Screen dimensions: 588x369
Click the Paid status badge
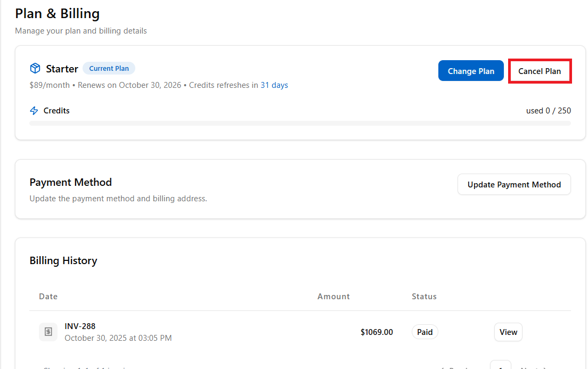pos(425,332)
